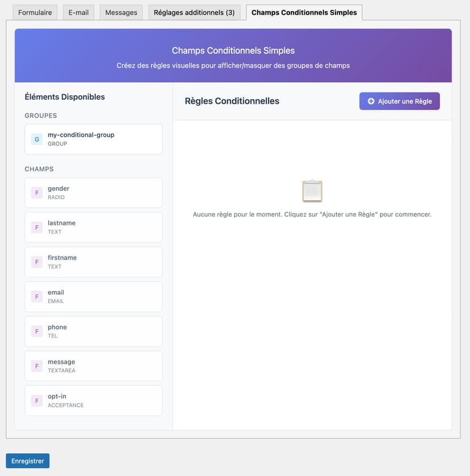Click the F badge icon beside lastname
Viewport: 470px width, 476px height.
click(37, 228)
